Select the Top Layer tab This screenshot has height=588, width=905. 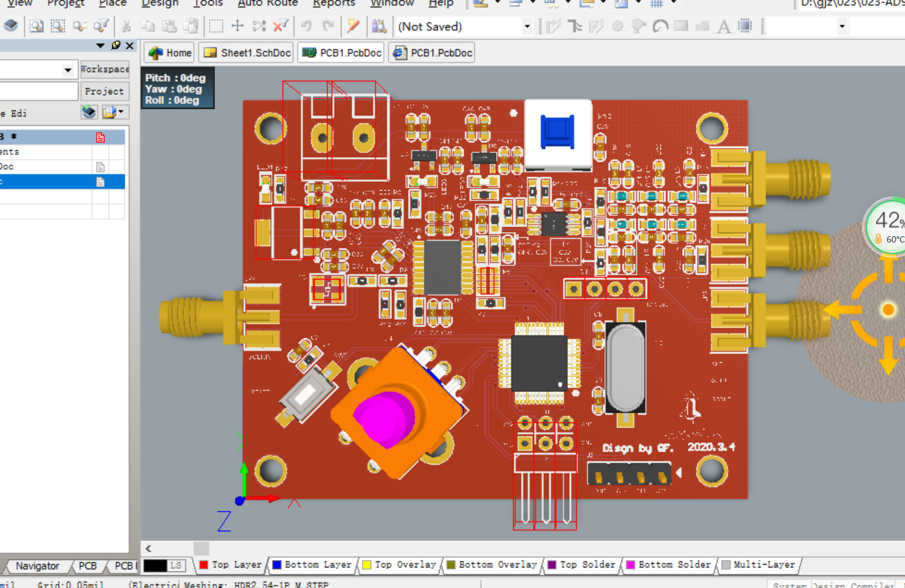tap(231, 565)
